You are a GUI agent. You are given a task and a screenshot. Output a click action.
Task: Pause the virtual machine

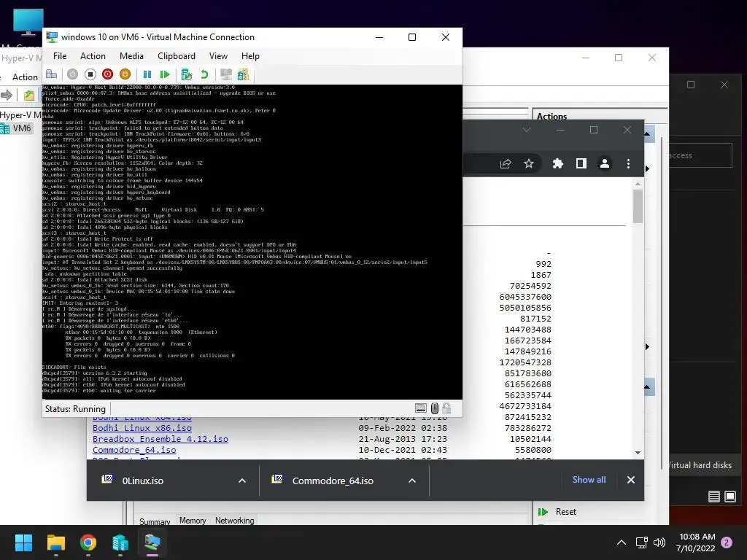coord(147,74)
